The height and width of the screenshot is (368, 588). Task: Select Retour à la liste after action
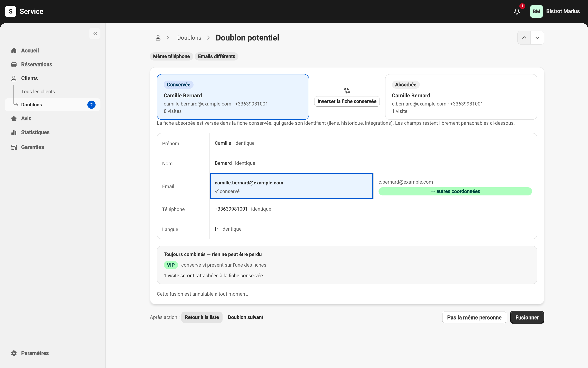click(x=202, y=317)
